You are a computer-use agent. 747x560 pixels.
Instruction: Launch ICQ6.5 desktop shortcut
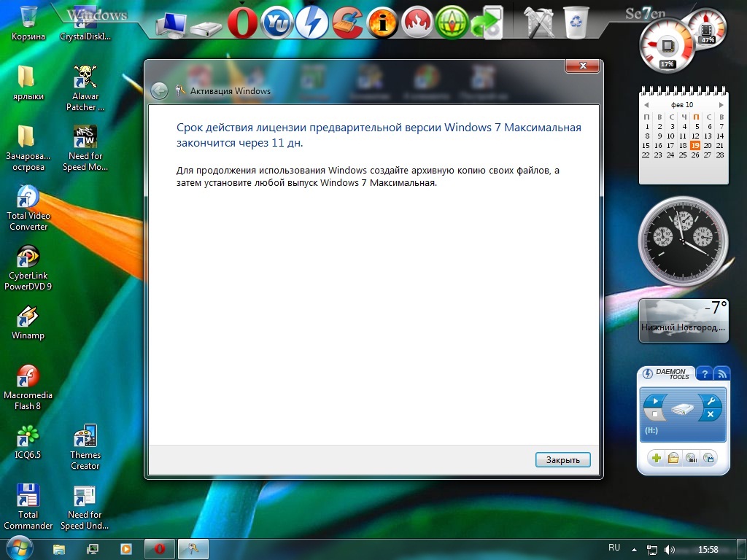(28, 442)
